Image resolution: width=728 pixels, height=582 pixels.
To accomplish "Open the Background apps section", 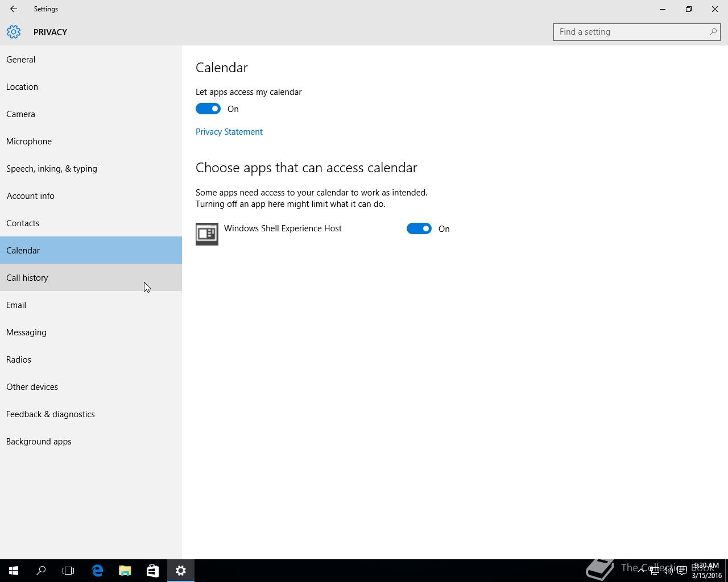I will (91, 441).
